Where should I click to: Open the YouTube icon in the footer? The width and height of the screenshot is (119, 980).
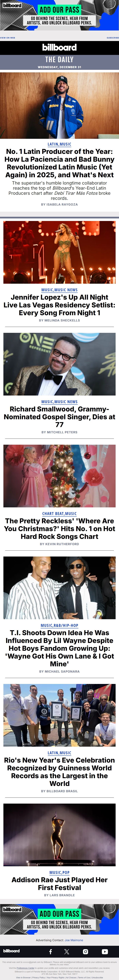pos(105,952)
